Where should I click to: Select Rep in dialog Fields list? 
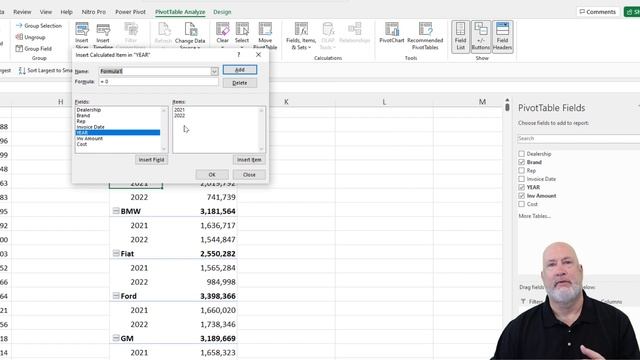click(81, 121)
